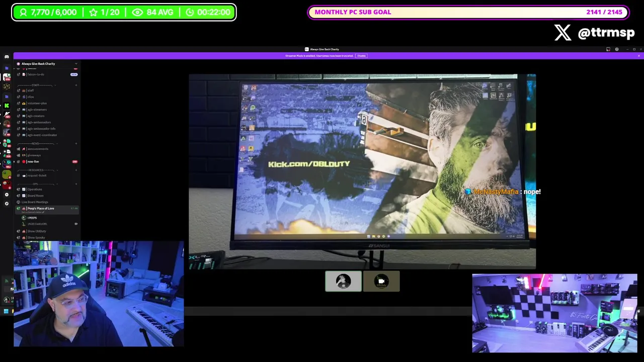644x362 pixels.
Task: Open the Live Board Meetings stage channel
Action: click(47, 202)
